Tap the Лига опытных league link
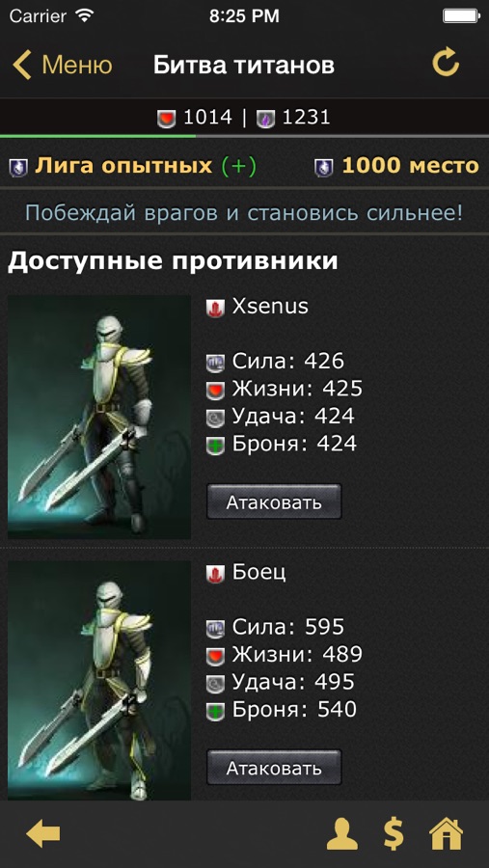This screenshot has width=489, height=868. 122,166
